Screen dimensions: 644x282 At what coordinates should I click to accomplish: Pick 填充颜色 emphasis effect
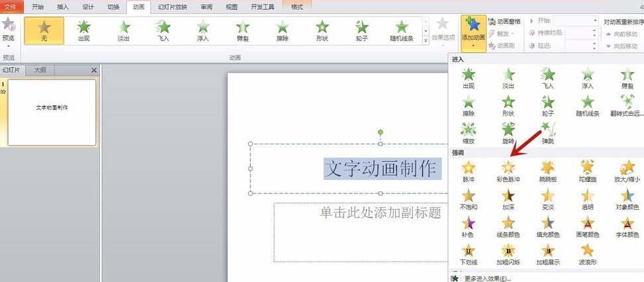click(548, 227)
